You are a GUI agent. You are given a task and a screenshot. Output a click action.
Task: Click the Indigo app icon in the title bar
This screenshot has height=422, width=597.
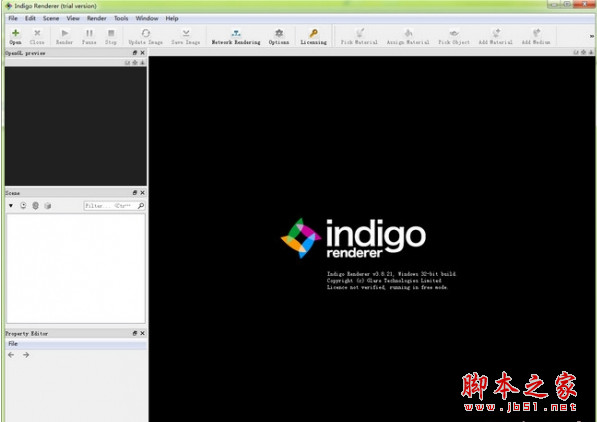[x=8, y=6]
